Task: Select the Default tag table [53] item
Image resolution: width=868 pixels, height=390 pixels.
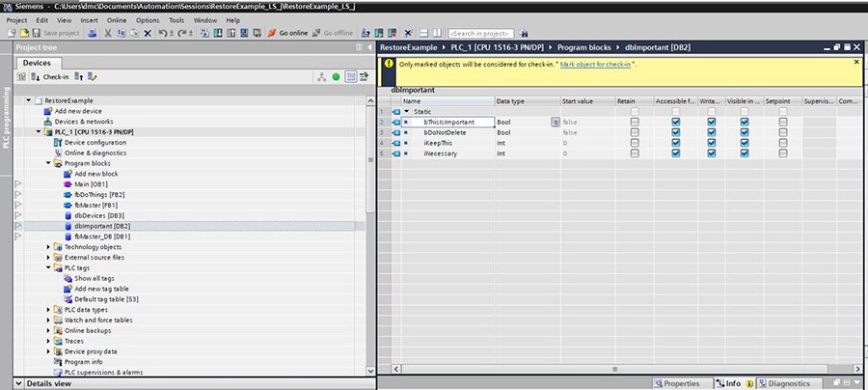Action: pyautogui.click(x=106, y=299)
